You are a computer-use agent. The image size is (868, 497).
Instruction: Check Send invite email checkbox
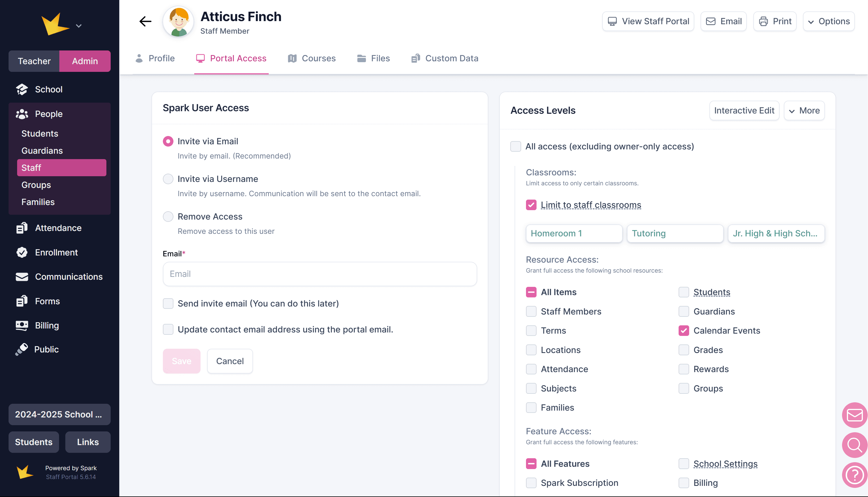click(168, 303)
